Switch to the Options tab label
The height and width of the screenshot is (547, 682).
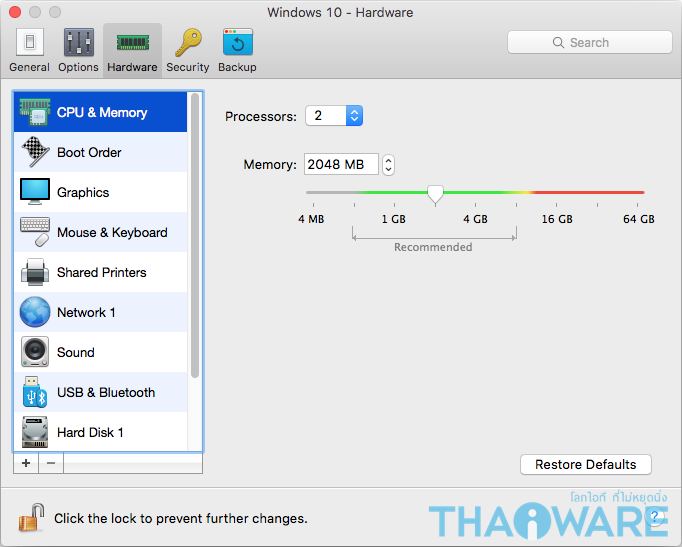(78, 67)
